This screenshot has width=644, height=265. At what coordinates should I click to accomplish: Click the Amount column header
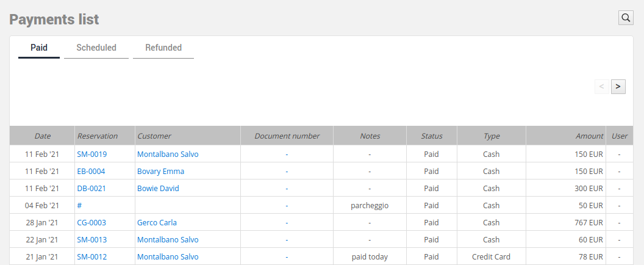point(565,136)
